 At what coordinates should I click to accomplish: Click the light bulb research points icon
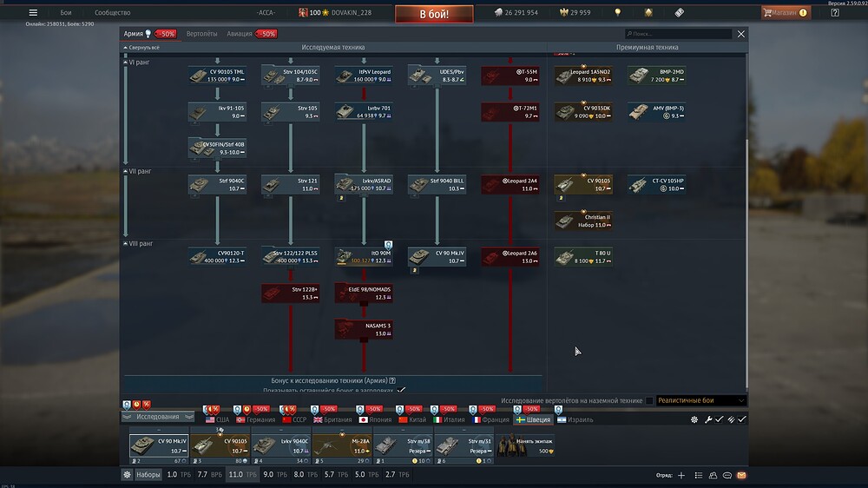click(x=618, y=12)
